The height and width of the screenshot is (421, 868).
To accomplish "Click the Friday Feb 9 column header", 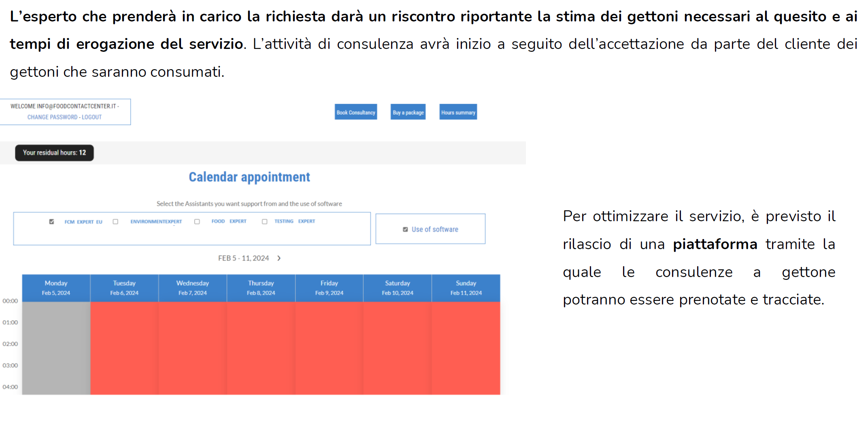I will [329, 288].
